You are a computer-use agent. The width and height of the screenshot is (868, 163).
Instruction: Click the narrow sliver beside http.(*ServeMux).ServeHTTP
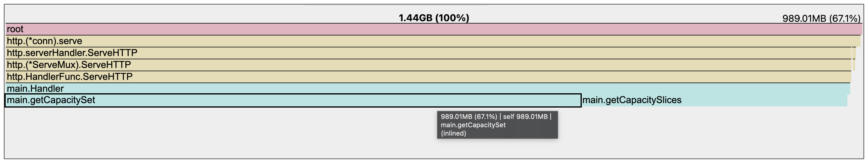pyautogui.click(x=854, y=65)
